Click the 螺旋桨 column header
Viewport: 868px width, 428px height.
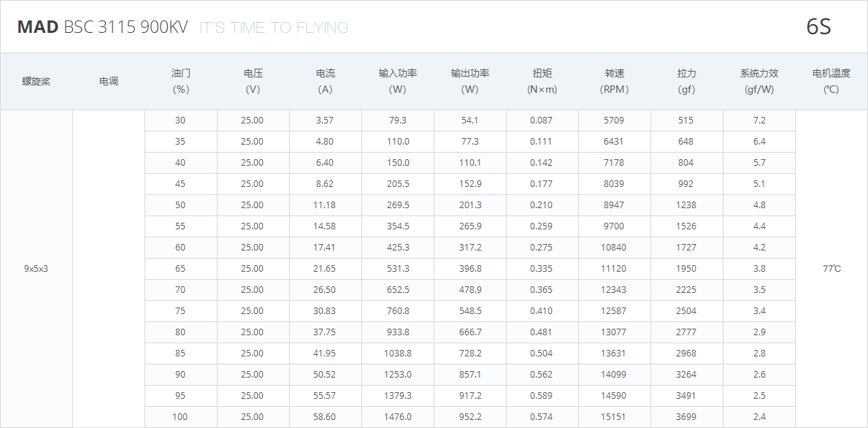(x=36, y=81)
